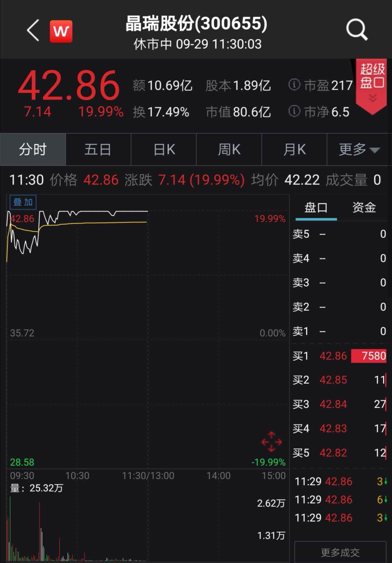
Task: Tap the search magnifier icon
Action: pyautogui.click(x=356, y=30)
